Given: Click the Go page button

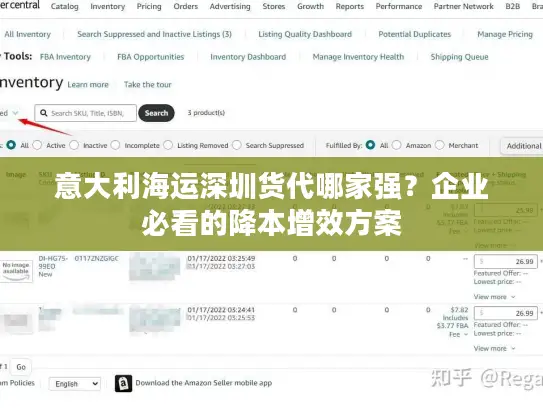Looking at the screenshot, I should [x=21, y=367].
